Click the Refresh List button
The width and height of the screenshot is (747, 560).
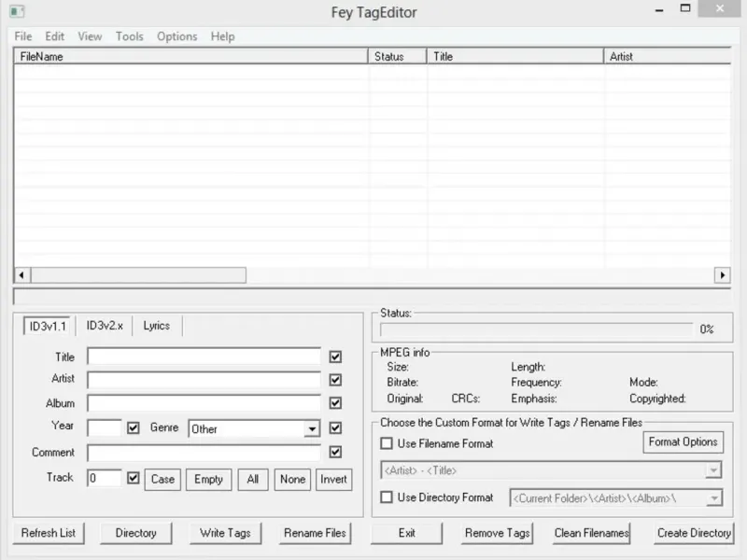tap(49, 533)
